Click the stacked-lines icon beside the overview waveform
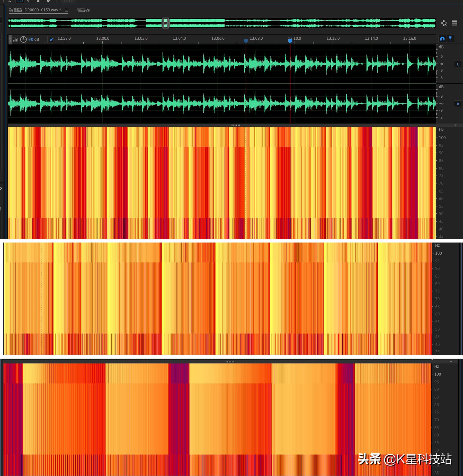Image resolution: width=463 pixels, height=476 pixels. tap(455, 23)
